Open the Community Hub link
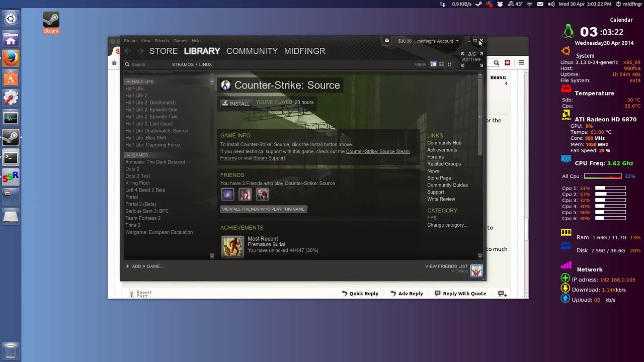This screenshot has height=362, width=644. pos(444,143)
